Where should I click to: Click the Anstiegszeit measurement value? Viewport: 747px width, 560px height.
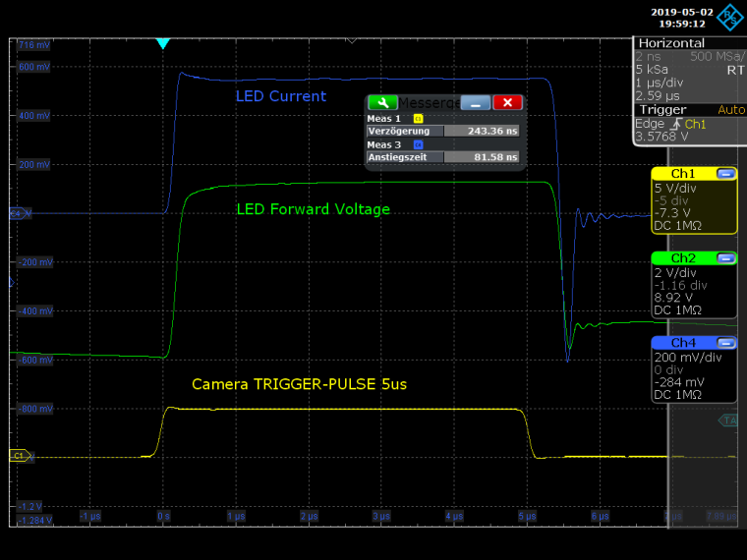[x=482, y=157]
